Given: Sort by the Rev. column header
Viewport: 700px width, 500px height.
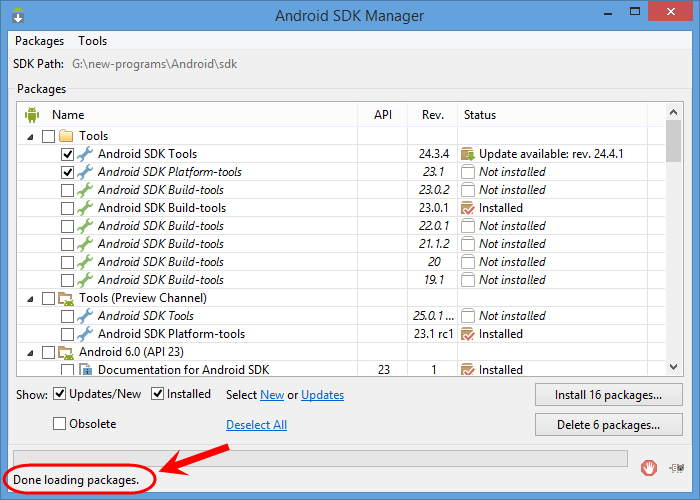Looking at the screenshot, I should [433, 115].
